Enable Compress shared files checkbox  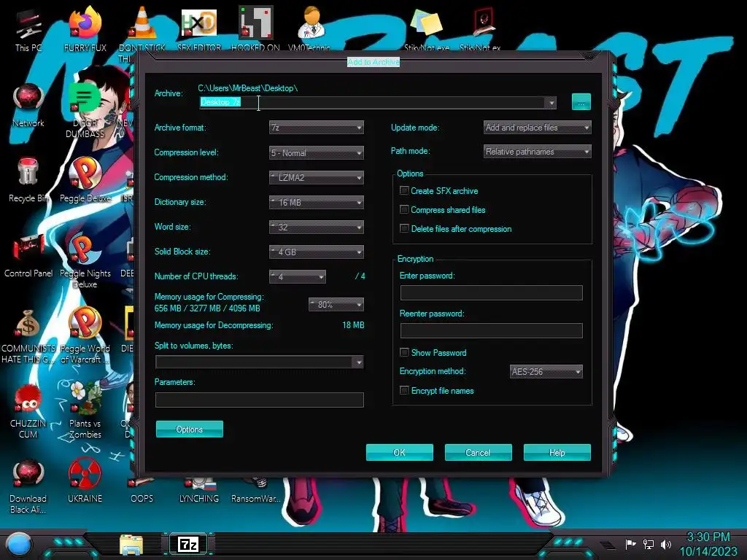pyautogui.click(x=404, y=209)
